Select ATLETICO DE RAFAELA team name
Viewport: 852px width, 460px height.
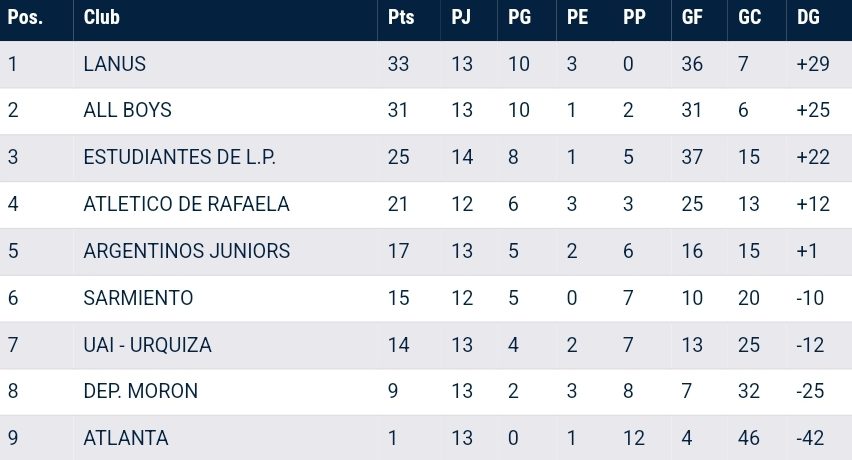click(x=186, y=204)
